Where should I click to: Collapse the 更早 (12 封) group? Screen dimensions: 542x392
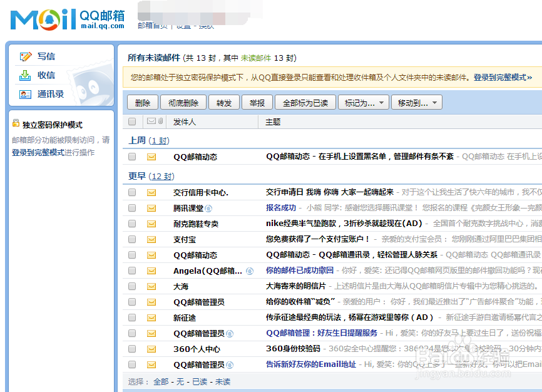point(151,176)
